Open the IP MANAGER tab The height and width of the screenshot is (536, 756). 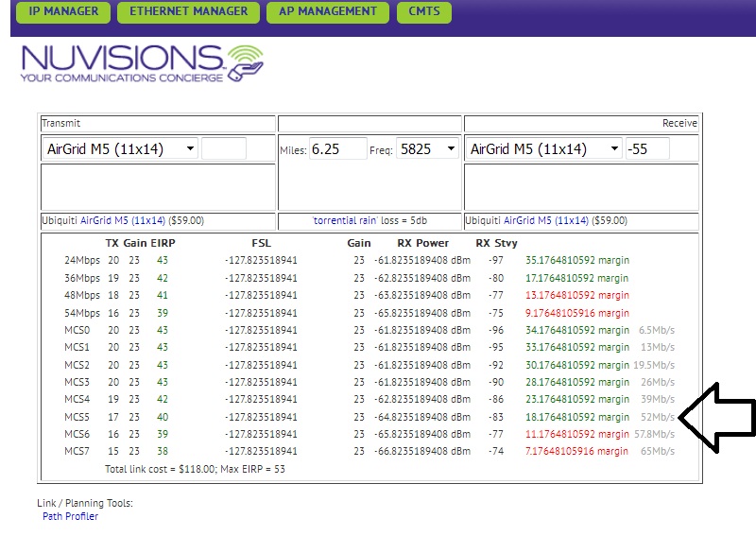click(63, 11)
